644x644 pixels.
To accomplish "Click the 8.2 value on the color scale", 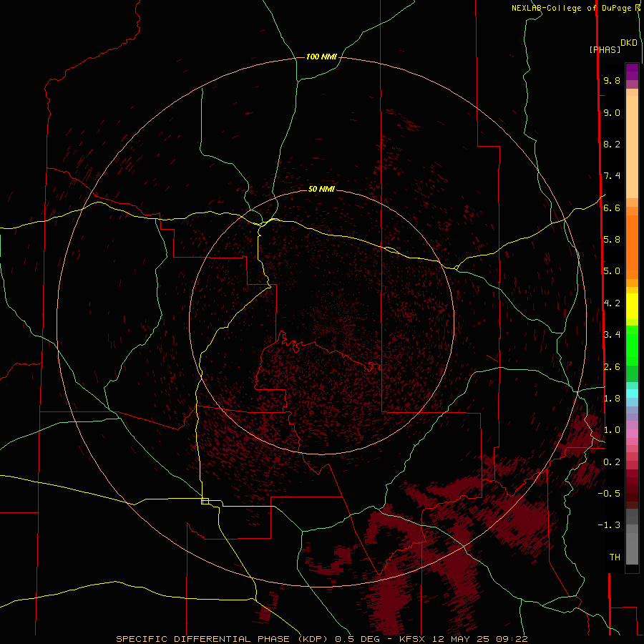I will [x=612, y=145].
